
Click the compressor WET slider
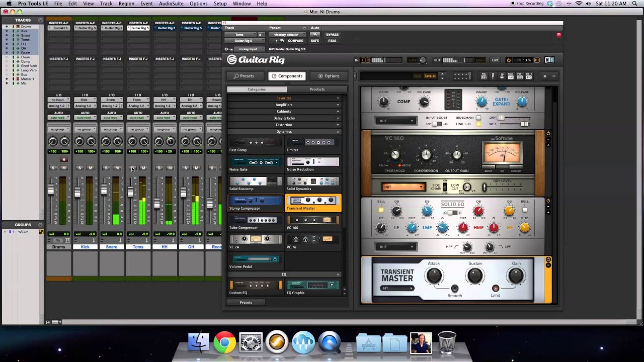(x=524, y=124)
